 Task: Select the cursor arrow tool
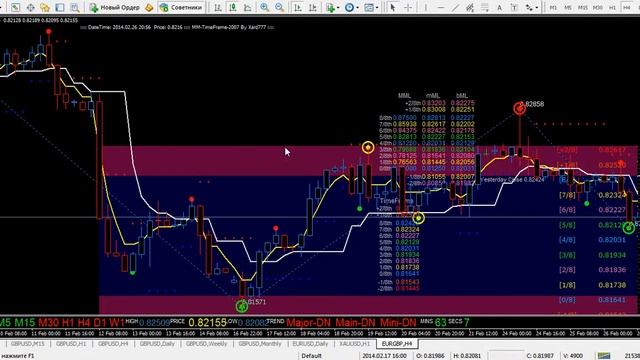393,7
